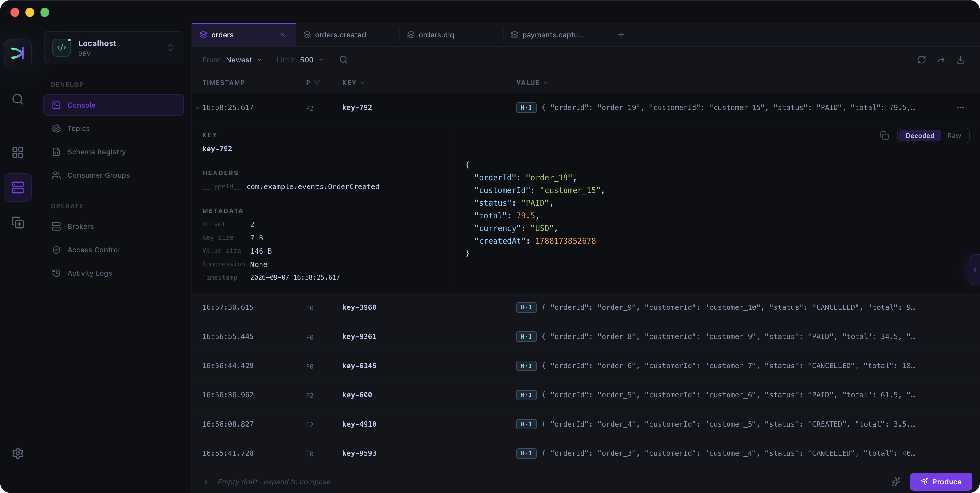Click the orders tab label
The width and height of the screenshot is (980, 493).
(x=222, y=35)
